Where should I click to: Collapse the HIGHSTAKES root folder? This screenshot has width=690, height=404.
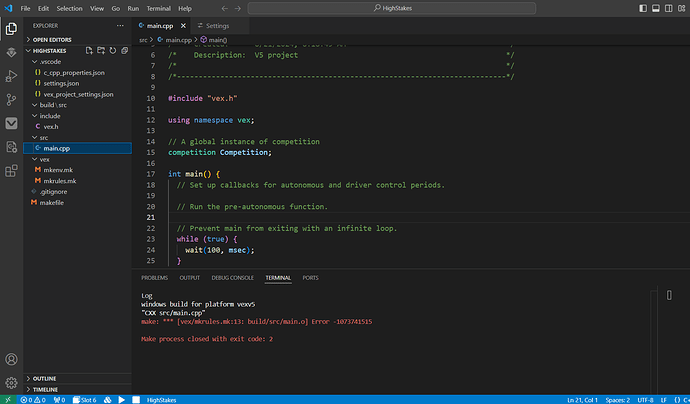(49, 51)
